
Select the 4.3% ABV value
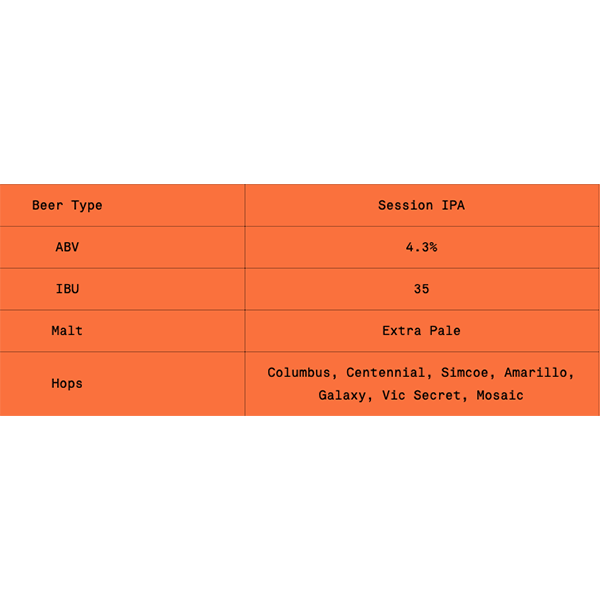point(421,247)
